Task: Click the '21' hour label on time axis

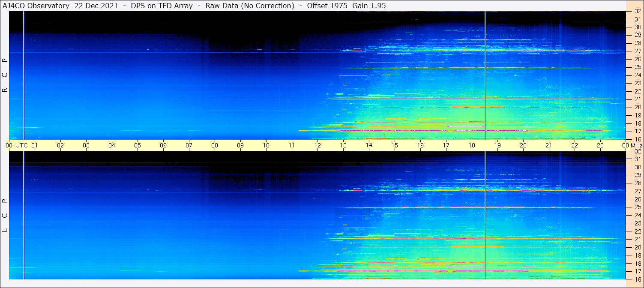Action: [x=549, y=145]
